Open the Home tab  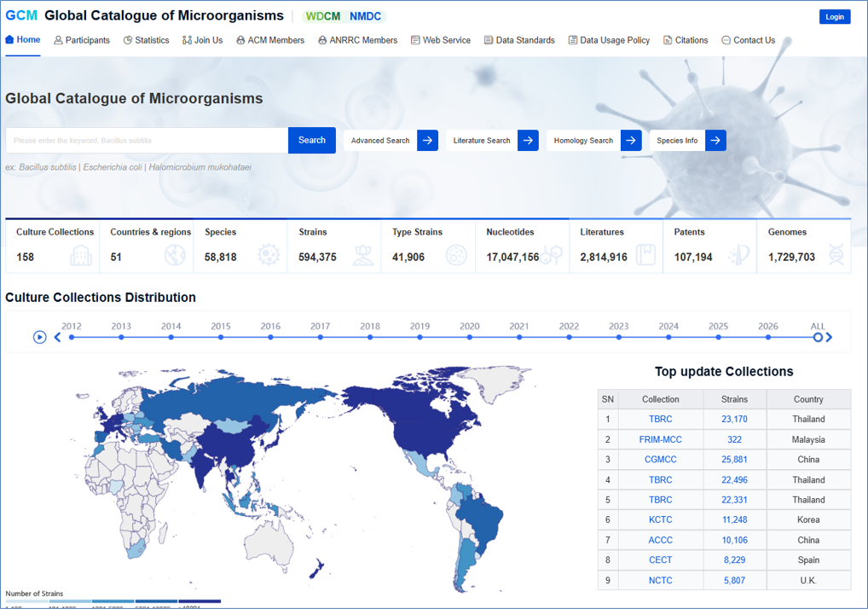[23, 40]
